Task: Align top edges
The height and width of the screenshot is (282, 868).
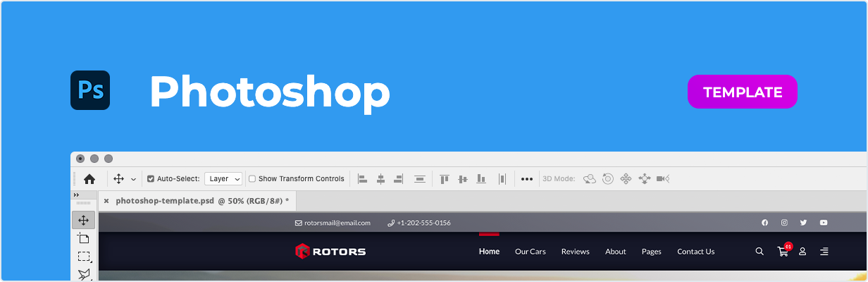Action: click(x=445, y=179)
